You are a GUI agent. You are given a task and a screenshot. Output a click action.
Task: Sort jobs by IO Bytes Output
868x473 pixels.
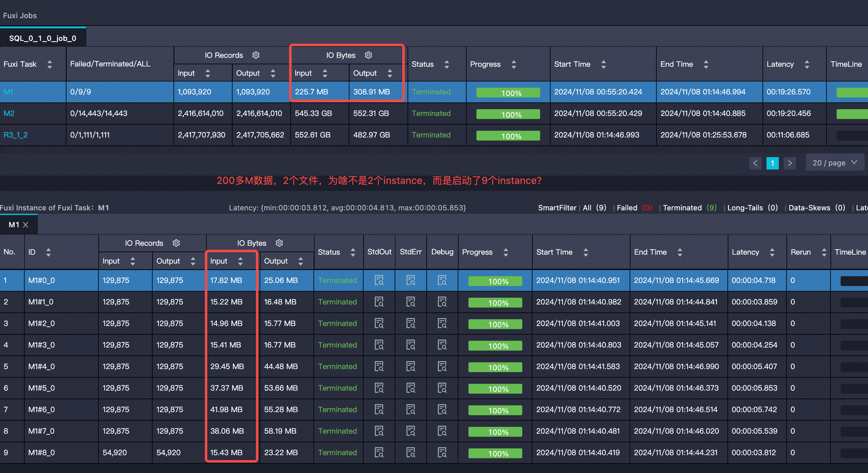(390, 73)
